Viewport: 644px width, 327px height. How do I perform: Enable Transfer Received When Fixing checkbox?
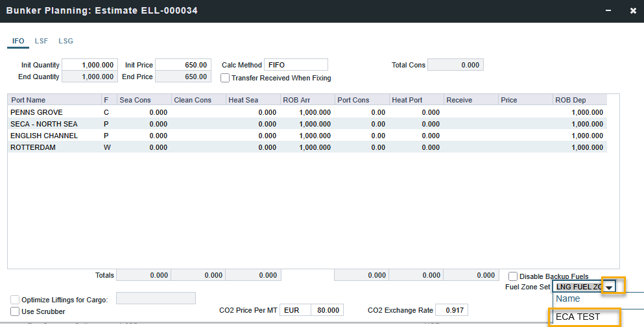pyautogui.click(x=225, y=78)
